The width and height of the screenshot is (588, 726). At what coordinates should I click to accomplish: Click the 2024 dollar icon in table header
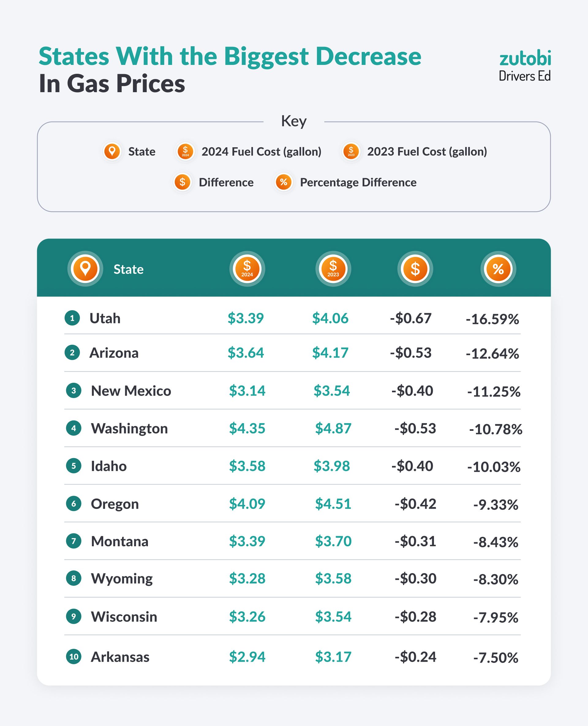click(x=247, y=269)
